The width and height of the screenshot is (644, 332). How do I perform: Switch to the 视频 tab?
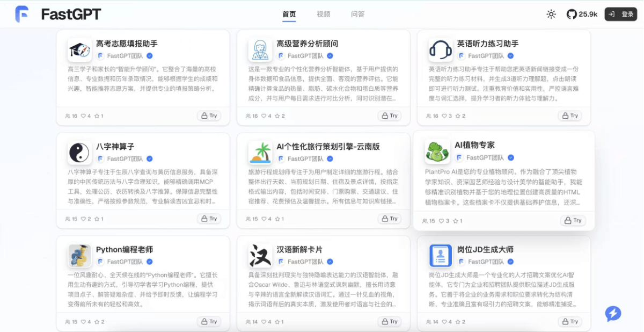click(323, 15)
